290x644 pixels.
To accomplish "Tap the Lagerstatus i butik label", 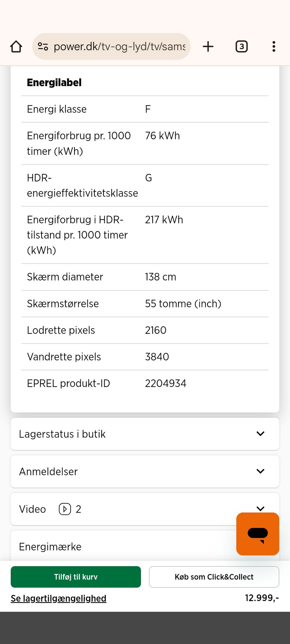I will 62,434.
